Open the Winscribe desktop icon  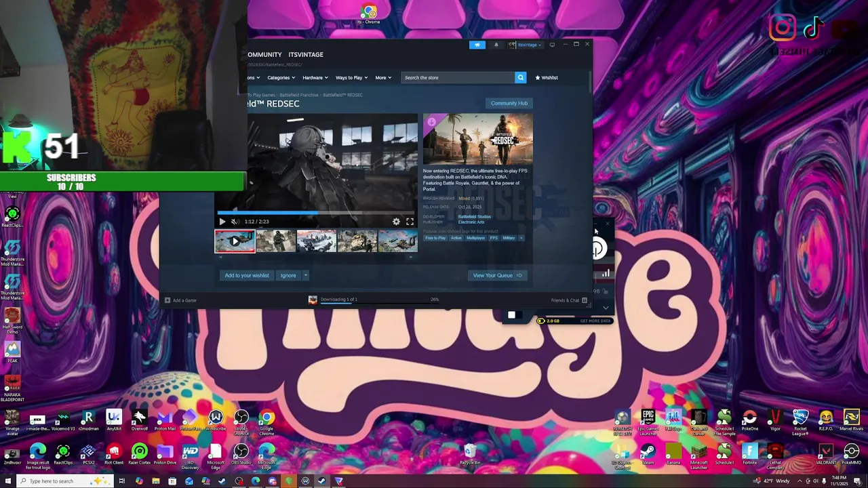click(x=216, y=422)
